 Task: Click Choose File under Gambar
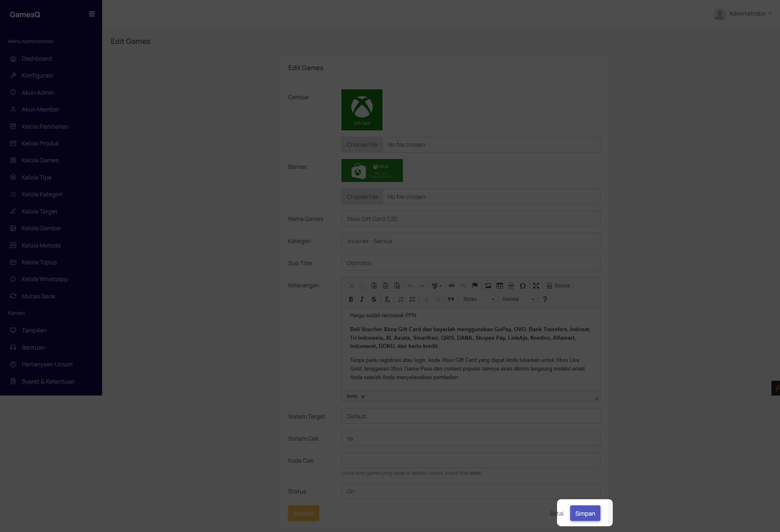[x=362, y=145]
